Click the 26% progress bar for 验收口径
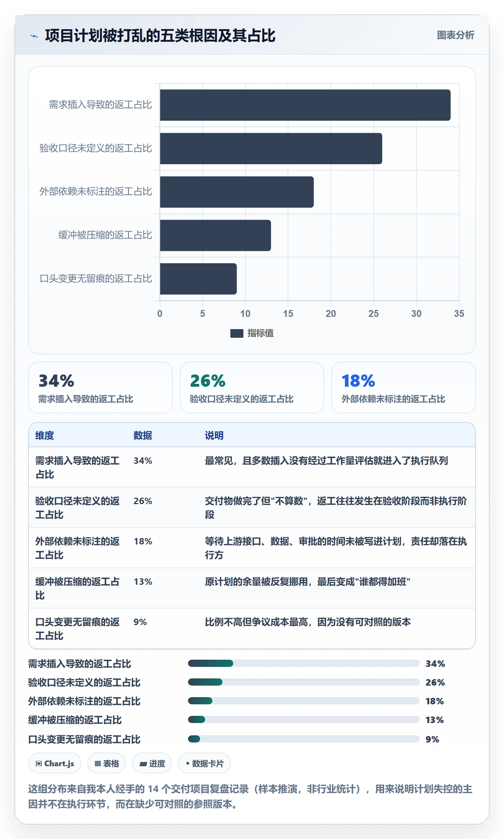Viewport: 504px width, 839px height. [x=304, y=682]
